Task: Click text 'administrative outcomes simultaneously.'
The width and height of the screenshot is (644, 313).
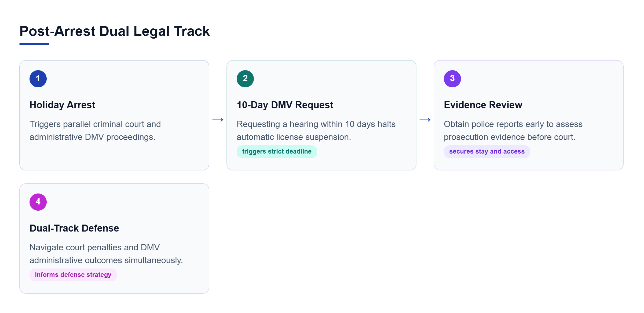Action: (x=106, y=260)
